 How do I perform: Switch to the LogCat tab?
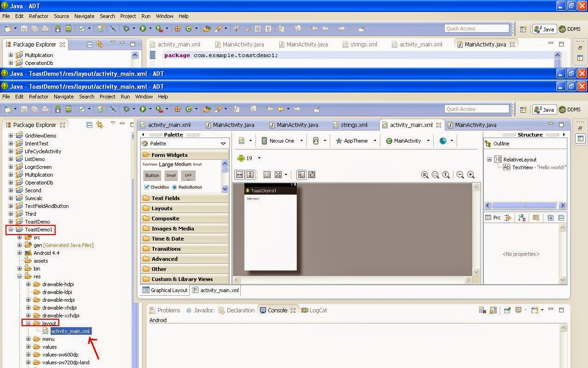[x=314, y=310]
